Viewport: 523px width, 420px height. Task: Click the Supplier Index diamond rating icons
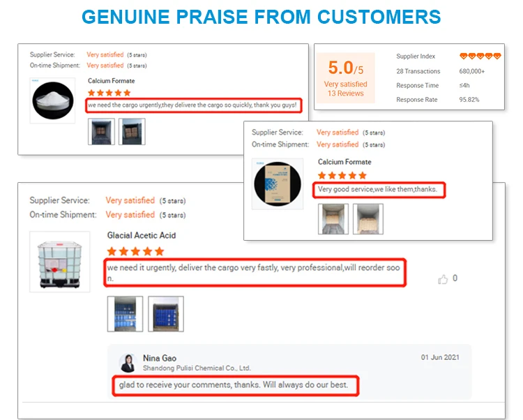[x=480, y=56]
